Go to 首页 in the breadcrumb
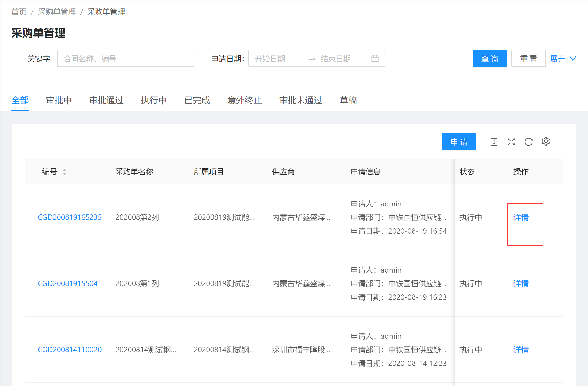 [x=19, y=12]
